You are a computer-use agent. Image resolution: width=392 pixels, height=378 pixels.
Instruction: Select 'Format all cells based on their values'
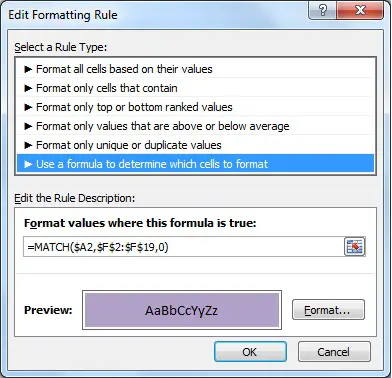pos(196,69)
